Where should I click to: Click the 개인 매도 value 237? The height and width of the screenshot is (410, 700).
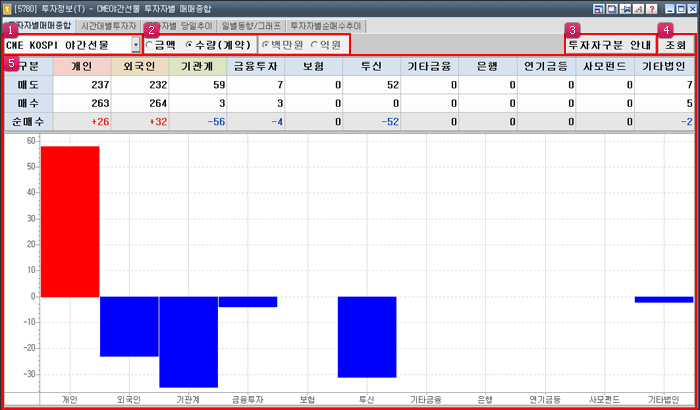pyautogui.click(x=100, y=85)
